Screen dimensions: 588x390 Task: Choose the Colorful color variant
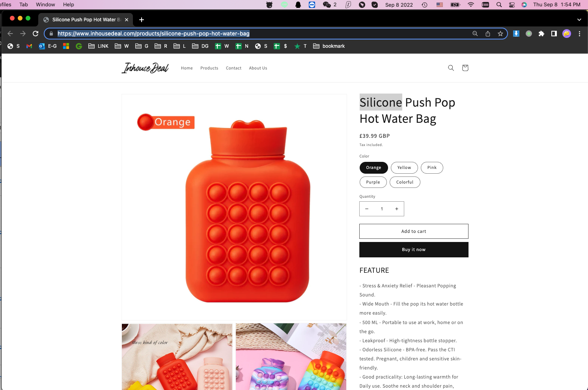click(405, 182)
